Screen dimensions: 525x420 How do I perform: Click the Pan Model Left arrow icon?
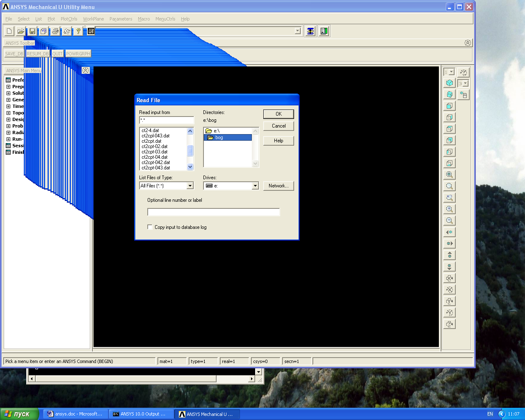pyautogui.click(x=450, y=232)
